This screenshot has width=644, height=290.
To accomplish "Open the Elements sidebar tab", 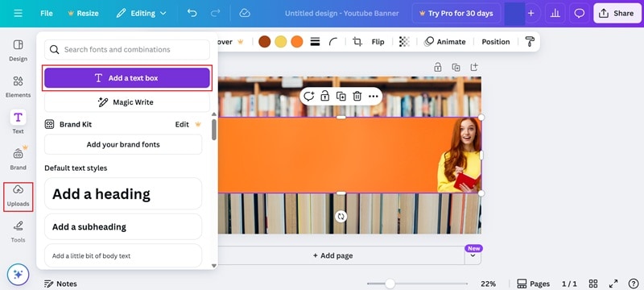I will tap(18, 86).
